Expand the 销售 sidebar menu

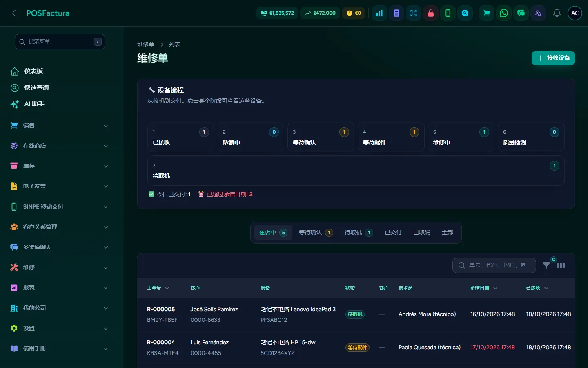pos(60,126)
